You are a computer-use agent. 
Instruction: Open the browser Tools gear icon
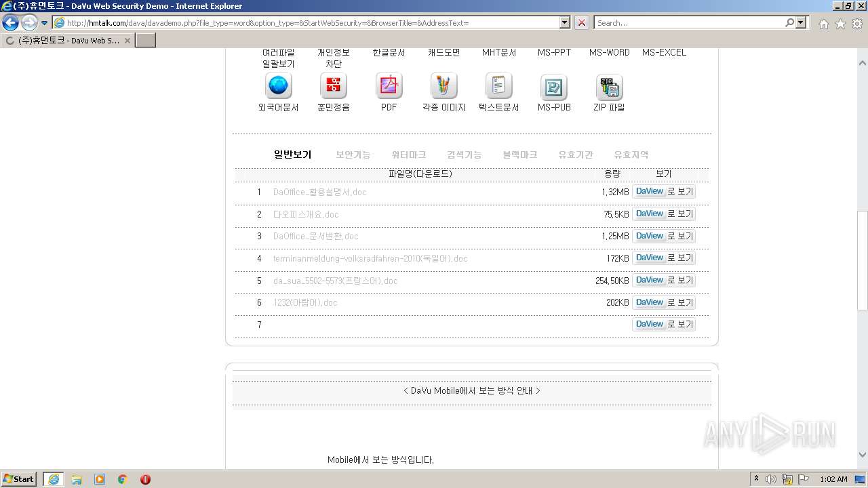point(857,24)
